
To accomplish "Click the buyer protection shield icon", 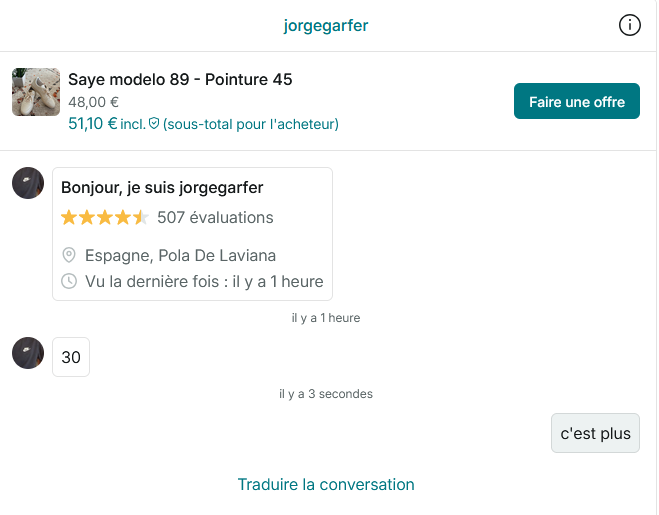I will click(x=154, y=124).
